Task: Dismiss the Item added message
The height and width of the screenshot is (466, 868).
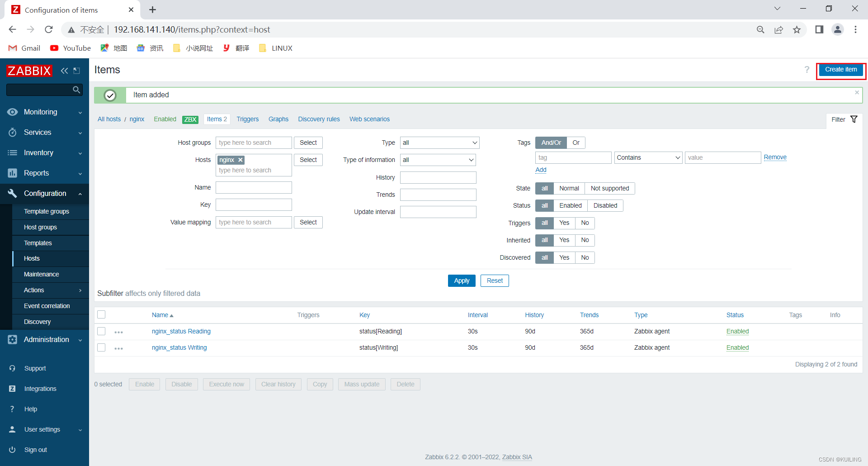Action: point(857,92)
